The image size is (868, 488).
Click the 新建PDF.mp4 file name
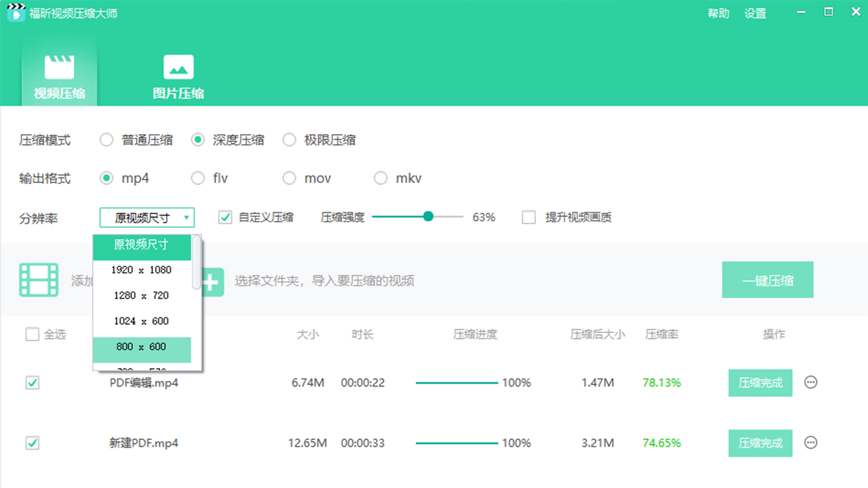pos(144,443)
